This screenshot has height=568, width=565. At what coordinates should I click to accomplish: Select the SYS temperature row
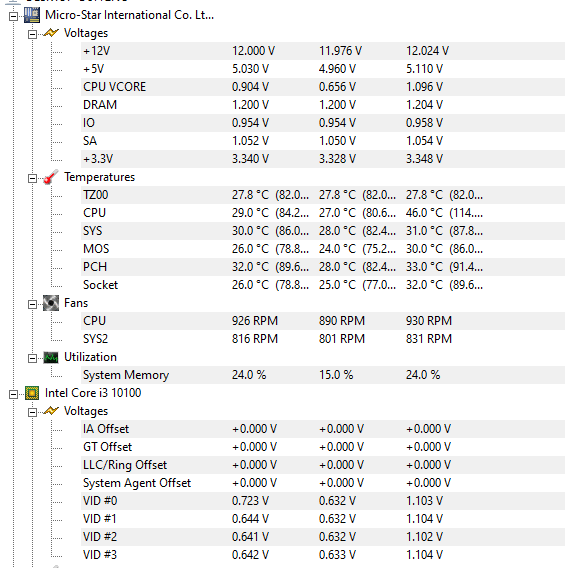[x=323, y=231]
